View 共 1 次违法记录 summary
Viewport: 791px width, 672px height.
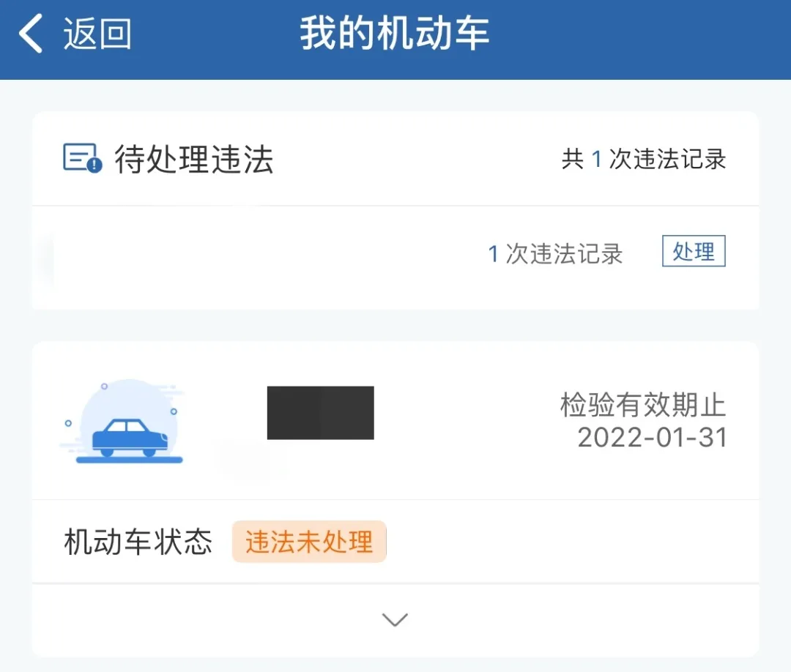(x=644, y=159)
